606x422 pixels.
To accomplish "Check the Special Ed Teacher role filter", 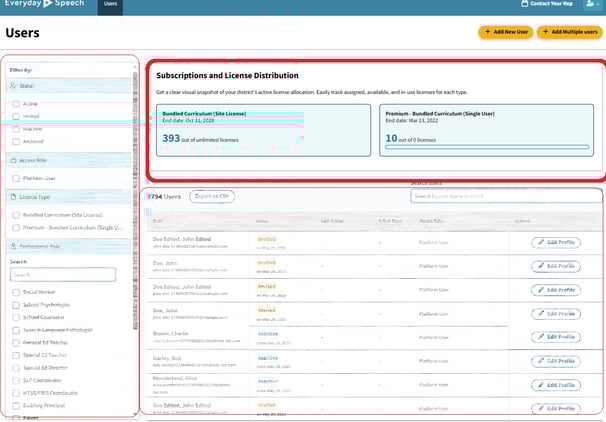I will (x=16, y=355).
